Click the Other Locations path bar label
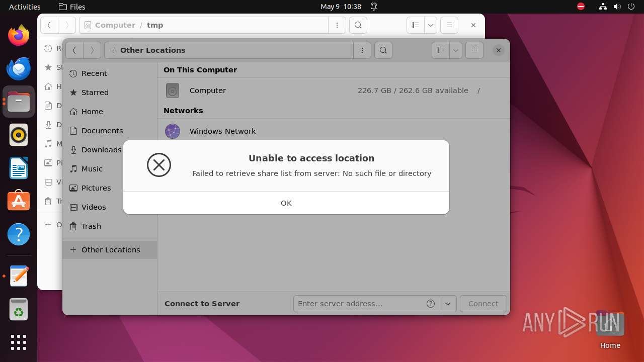 (x=152, y=50)
